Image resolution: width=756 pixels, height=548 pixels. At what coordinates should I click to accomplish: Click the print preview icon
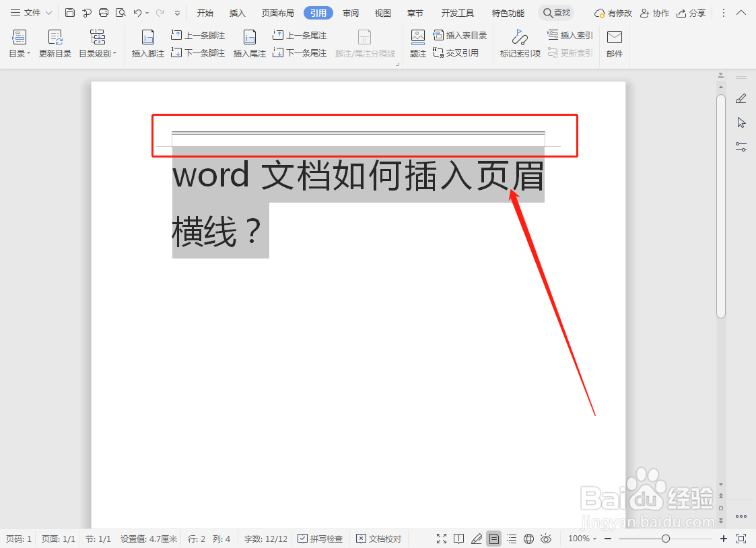(121, 13)
